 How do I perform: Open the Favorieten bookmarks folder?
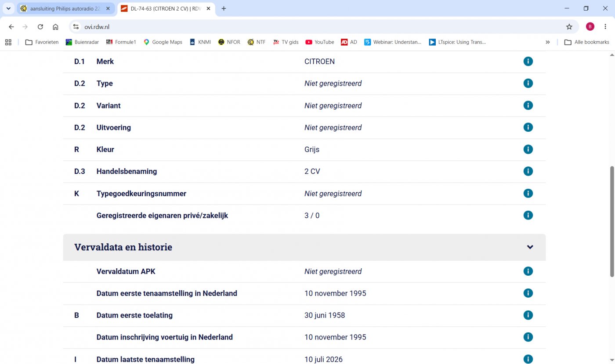42,42
